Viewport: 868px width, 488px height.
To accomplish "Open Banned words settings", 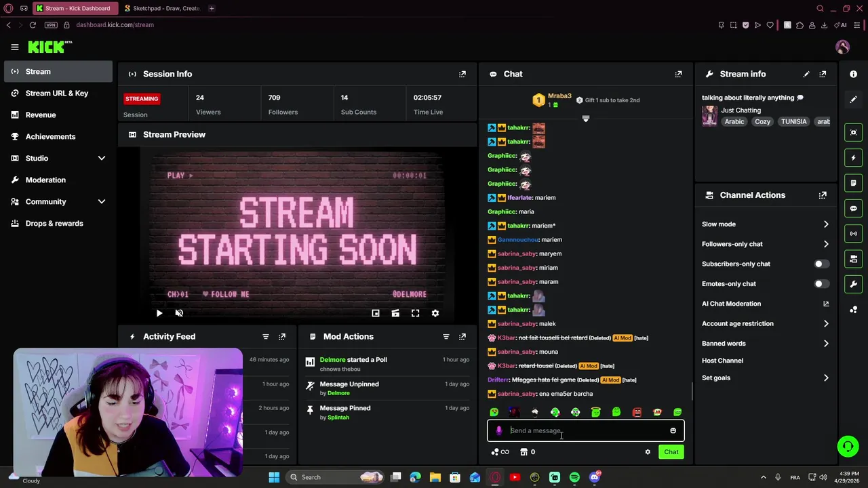I will [x=766, y=344].
